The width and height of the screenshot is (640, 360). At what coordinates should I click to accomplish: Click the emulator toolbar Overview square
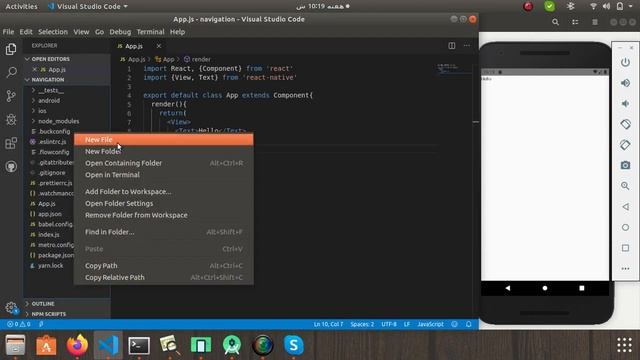point(625,248)
